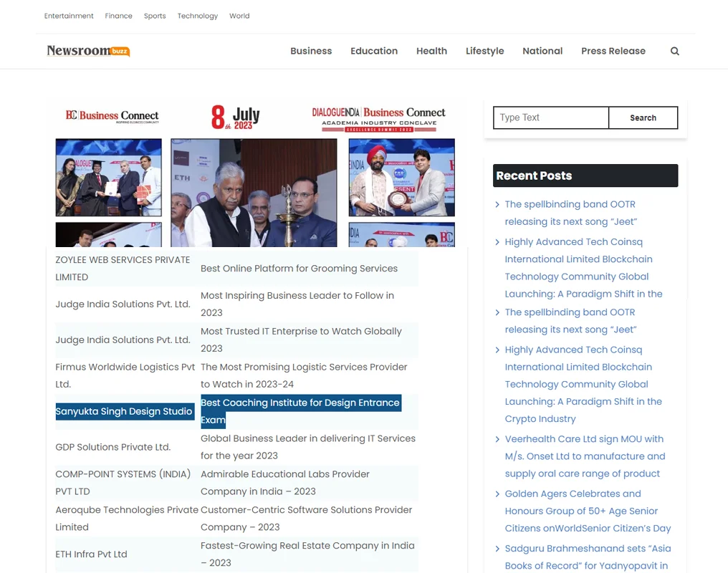Open the National news section
This screenshot has width=728, height=573.
tap(542, 51)
